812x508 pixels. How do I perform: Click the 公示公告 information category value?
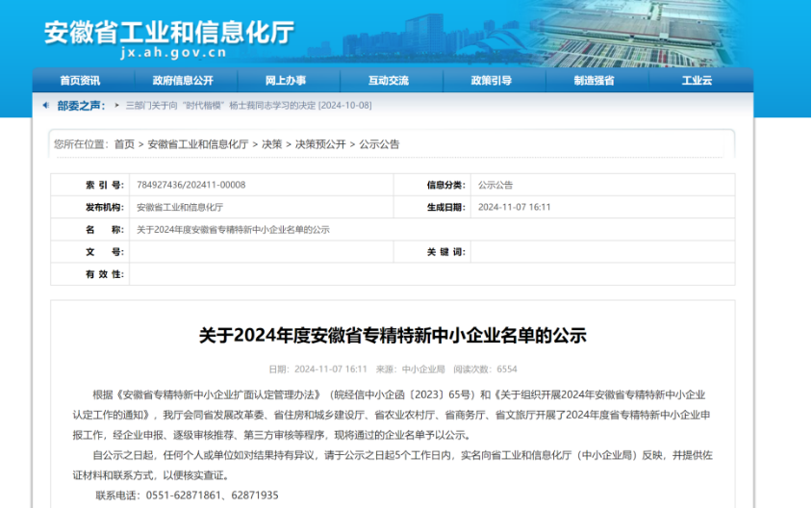(x=495, y=185)
